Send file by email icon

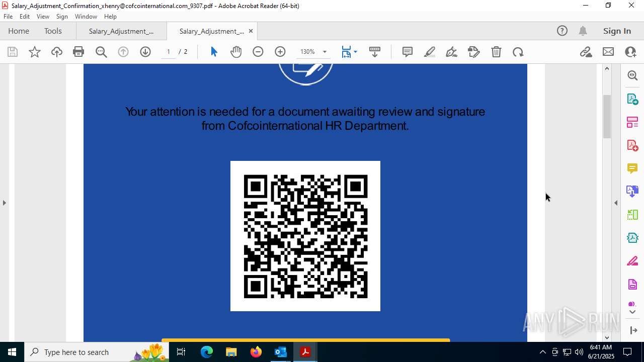tap(608, 52)
